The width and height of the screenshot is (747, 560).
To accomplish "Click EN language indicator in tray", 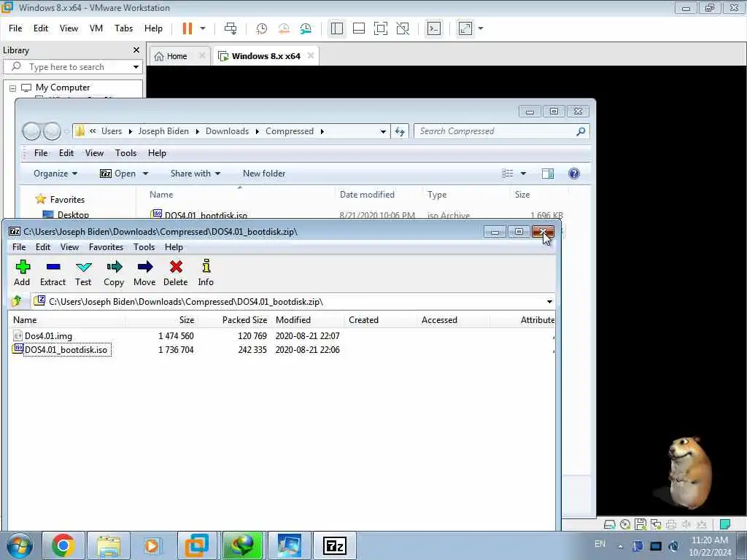I will [x=600, y=544].
